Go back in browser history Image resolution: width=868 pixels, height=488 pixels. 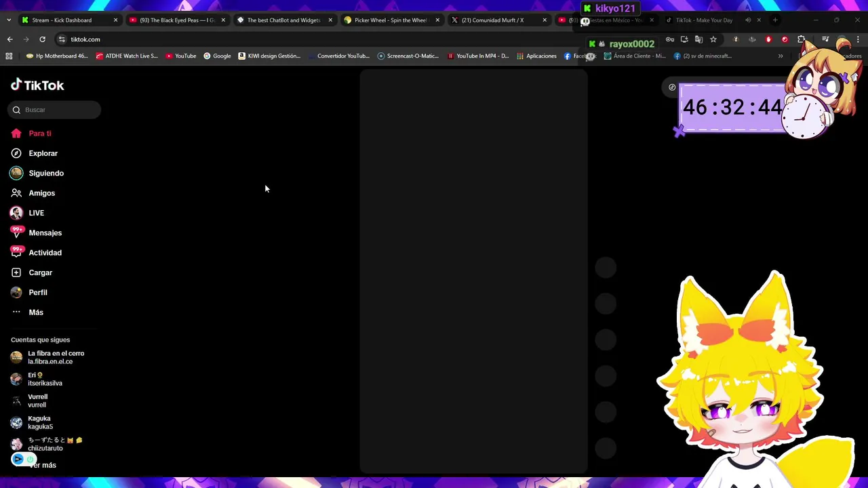[x=9, y=39]
